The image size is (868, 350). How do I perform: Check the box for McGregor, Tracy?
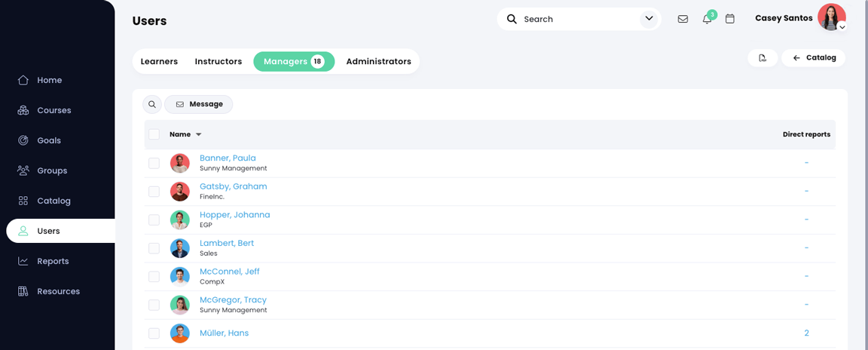pos(154,305)
